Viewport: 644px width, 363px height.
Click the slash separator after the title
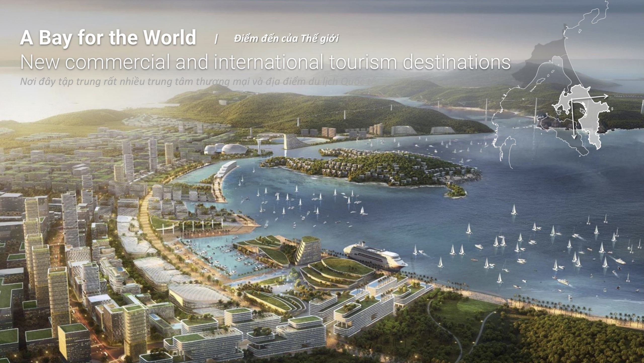pyautogui.click(x=216, y=39)
